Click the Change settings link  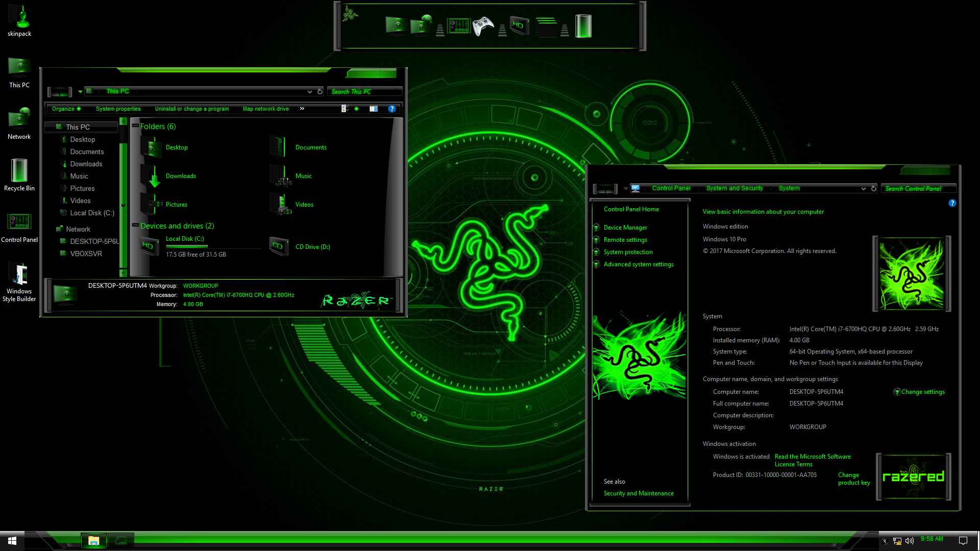pyautogui.click(x=922, y=392)
